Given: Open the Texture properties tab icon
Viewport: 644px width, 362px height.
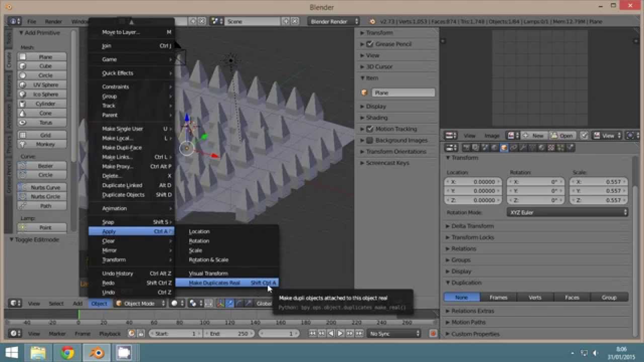Looking at the screenshot, I should [551, 147].
